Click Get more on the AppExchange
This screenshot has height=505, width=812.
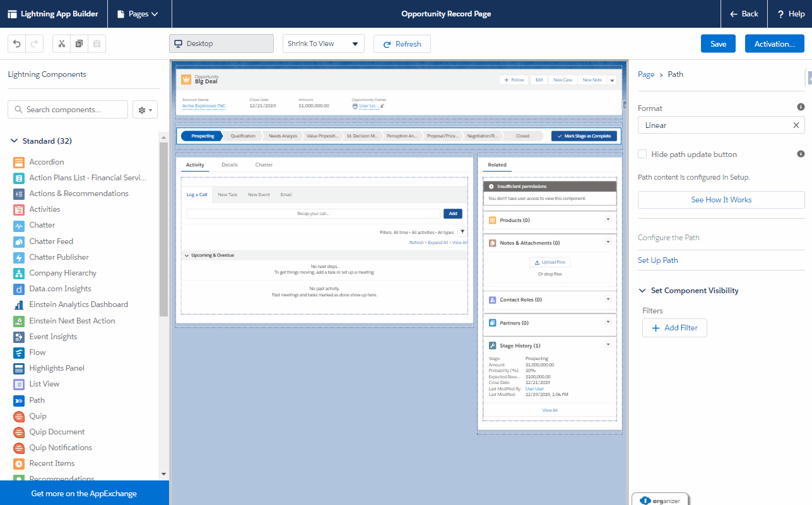pyautogui.click(x=84, y=493)
